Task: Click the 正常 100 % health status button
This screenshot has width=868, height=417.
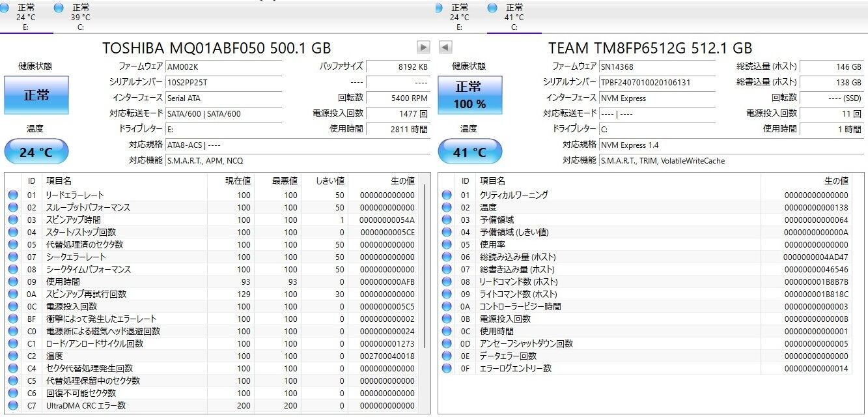Action: pyautogui.click(x=469, y=95)
